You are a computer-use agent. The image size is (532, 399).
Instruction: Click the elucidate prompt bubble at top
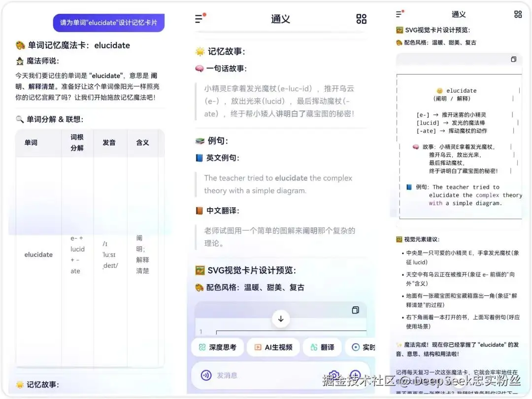[108, 23]
